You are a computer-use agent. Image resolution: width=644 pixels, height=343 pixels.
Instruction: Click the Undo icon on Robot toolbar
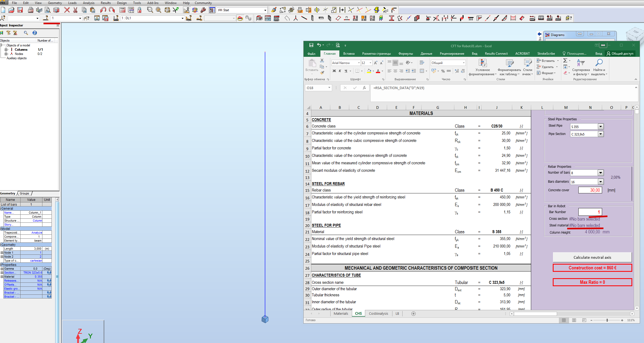[x=103, y=10]
